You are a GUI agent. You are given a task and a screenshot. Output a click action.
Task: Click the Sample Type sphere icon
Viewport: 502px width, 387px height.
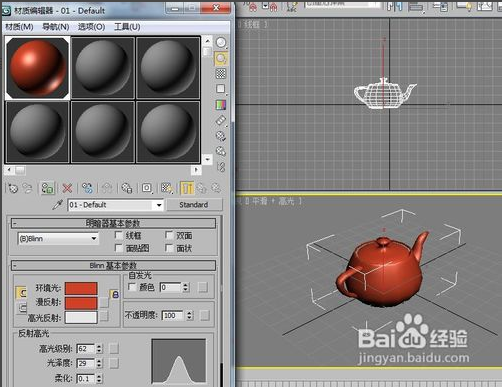[x=221, y=42]
